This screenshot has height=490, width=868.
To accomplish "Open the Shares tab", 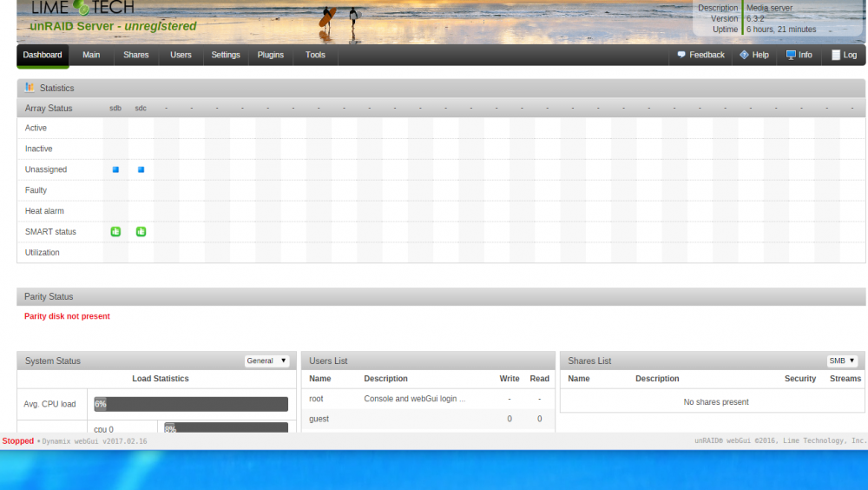I will [x=135, y=55].
